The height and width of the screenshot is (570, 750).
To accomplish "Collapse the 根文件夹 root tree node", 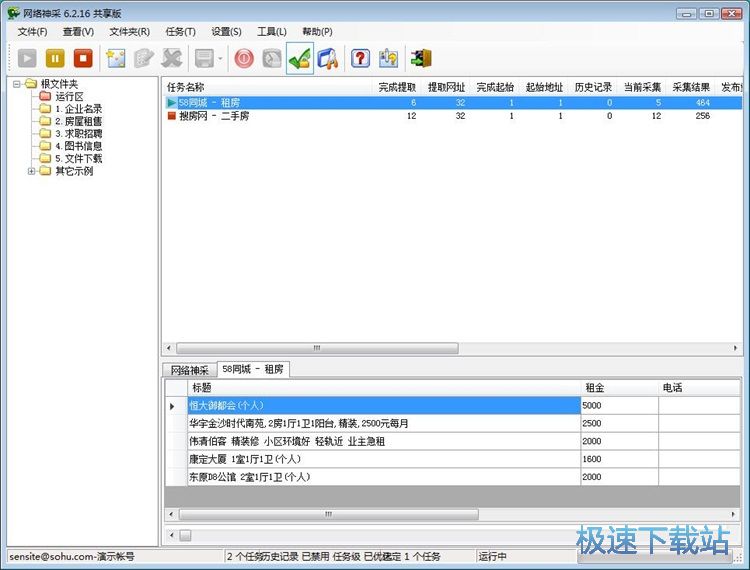I will 17,84.
